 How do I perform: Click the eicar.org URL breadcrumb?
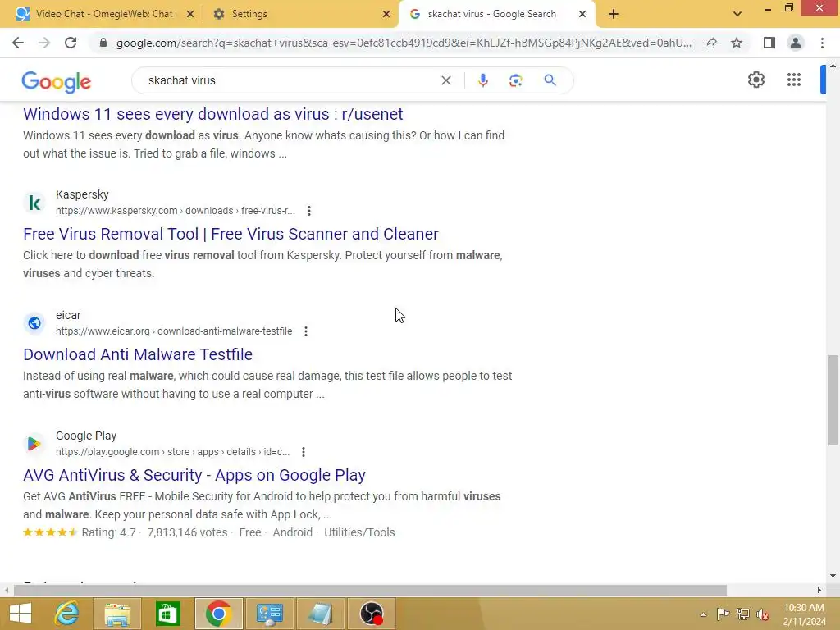[x=174, y=331]
